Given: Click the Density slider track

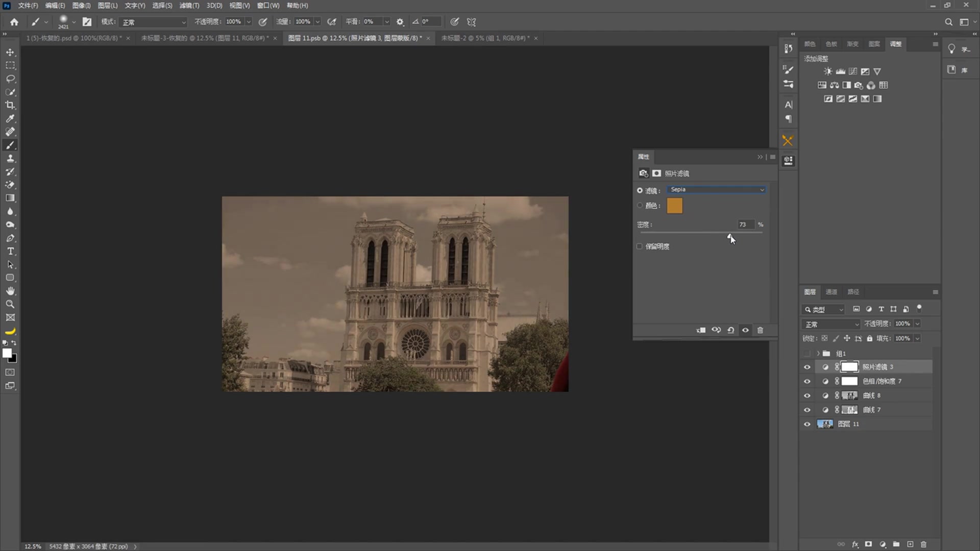Looking at the screenshot, I should coord(701,233).
